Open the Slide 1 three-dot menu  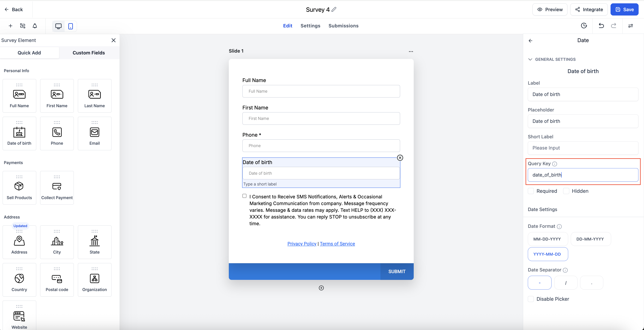coord(411,51)
